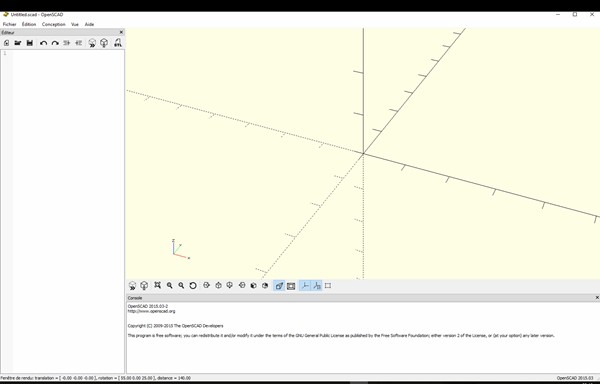This screenshot has height=384, width=600.
Task: Click the Preview icon in the editor toolbar
Action: point(92,43)
